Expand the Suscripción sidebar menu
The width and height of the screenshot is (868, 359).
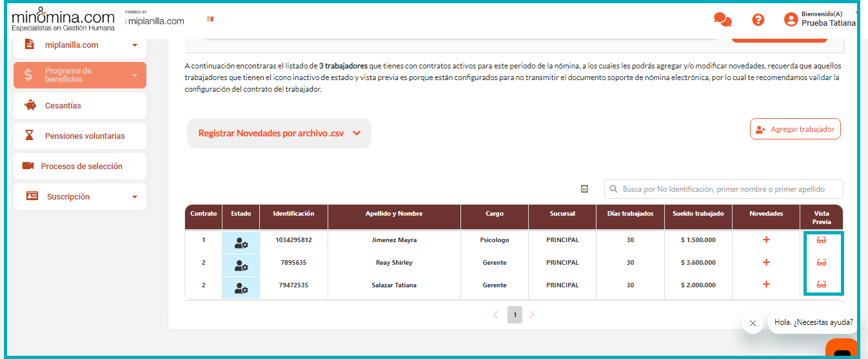pos(80,196)
